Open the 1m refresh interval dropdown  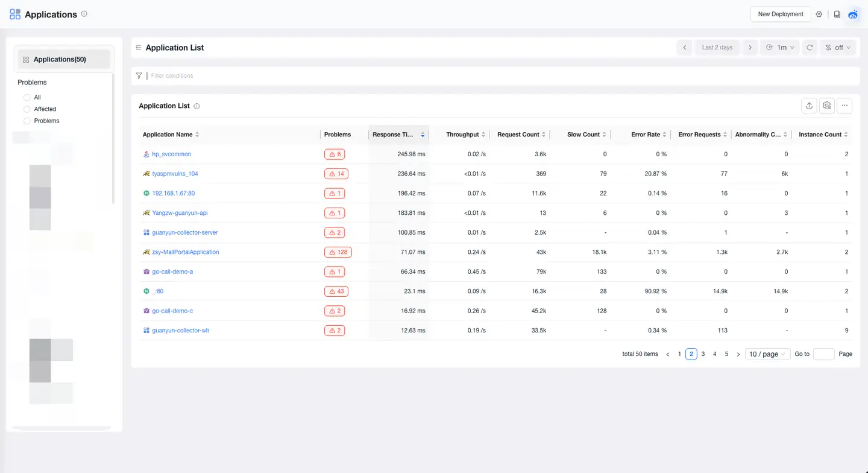(780, 48)
